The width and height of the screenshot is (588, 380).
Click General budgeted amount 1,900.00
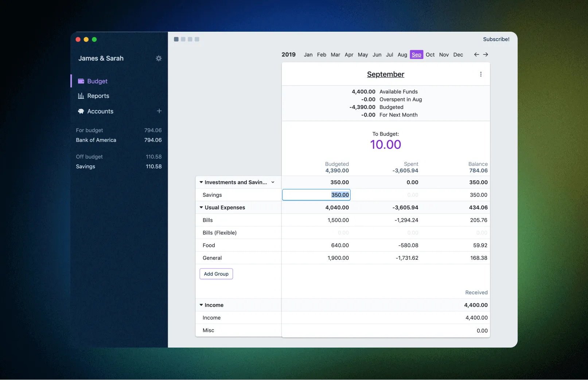[338, 258]
